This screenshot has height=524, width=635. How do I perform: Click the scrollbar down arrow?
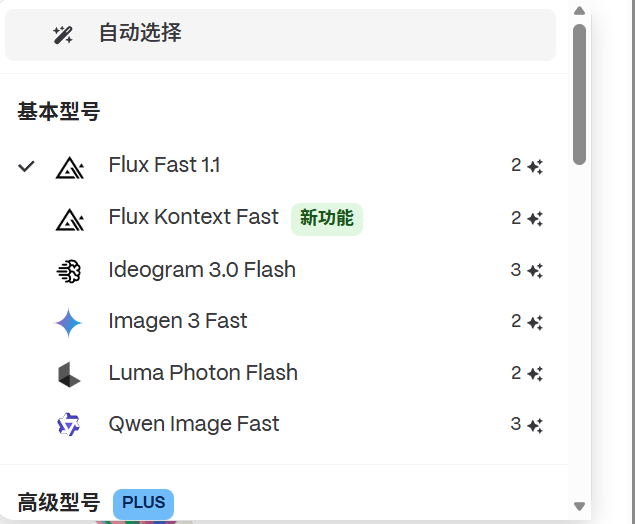pos(579,507)
